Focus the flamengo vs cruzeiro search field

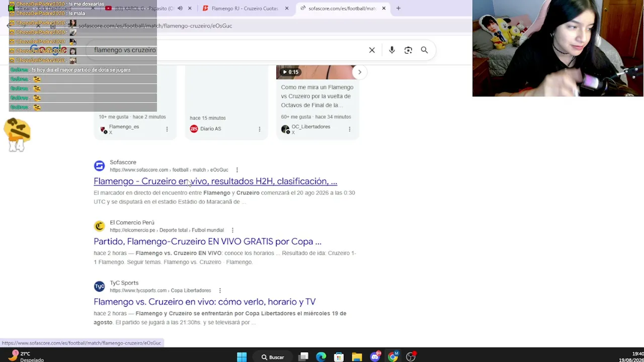pyautogui.click(x=226, y=50)
